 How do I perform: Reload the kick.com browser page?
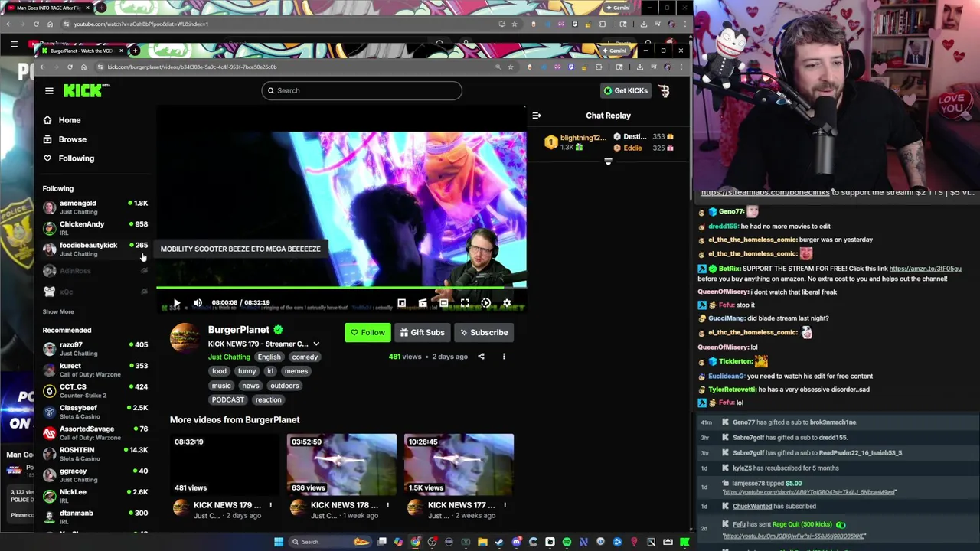(72, 67)
